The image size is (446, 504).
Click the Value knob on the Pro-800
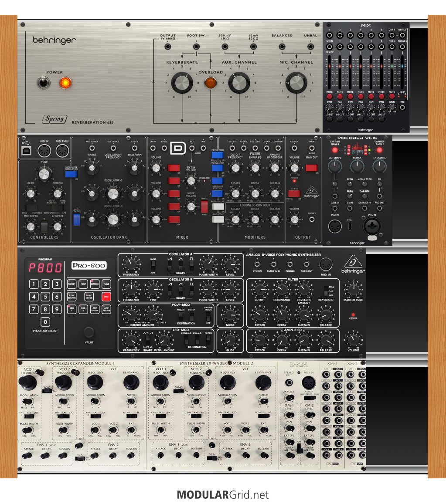pos(89,332)
